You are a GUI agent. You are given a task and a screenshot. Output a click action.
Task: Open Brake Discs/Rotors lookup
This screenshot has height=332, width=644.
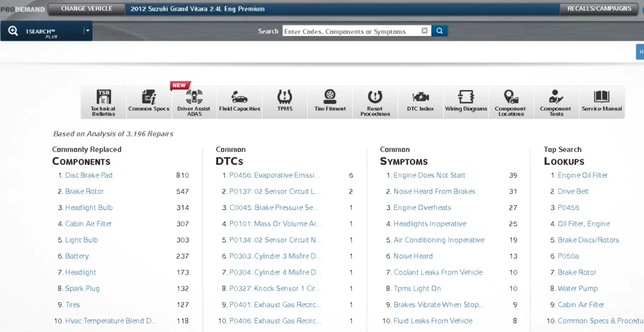click(x=588, y=240)
